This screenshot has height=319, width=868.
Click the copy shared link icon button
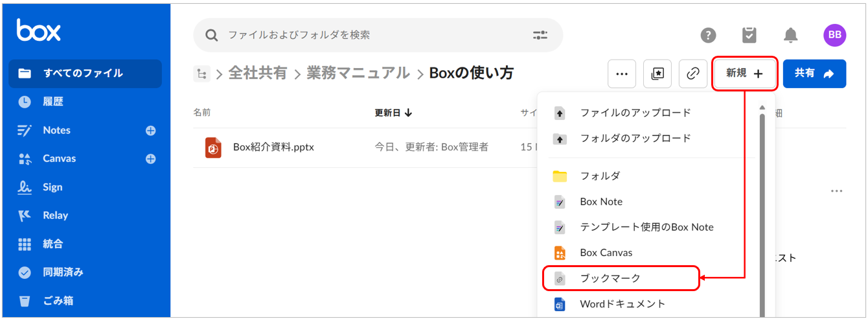click(692, 74)
